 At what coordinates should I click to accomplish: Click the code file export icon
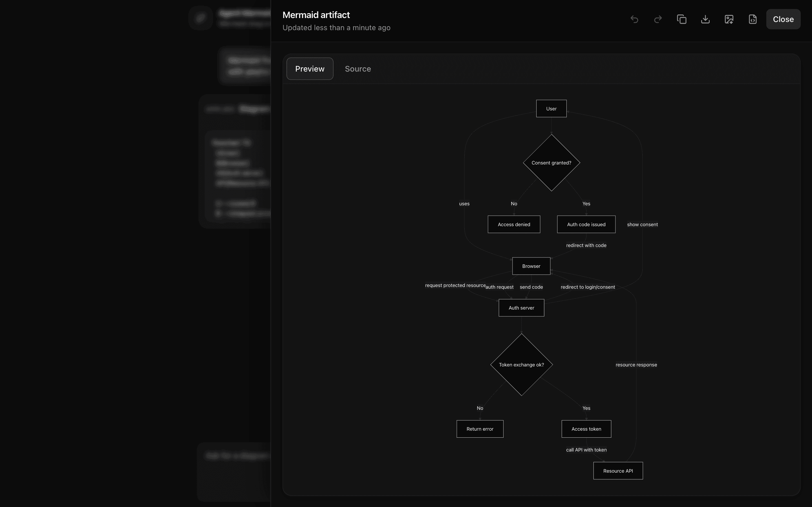753,19
